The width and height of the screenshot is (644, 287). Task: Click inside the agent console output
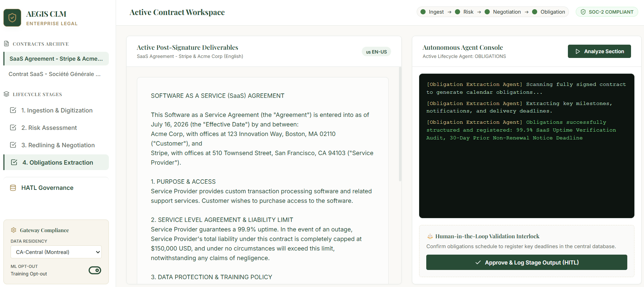527,146
